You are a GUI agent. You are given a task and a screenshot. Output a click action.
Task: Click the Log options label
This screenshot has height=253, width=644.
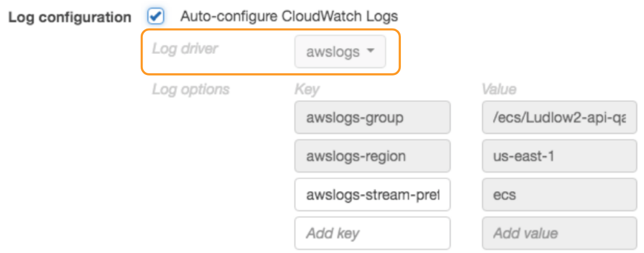(x=190, y=89)
